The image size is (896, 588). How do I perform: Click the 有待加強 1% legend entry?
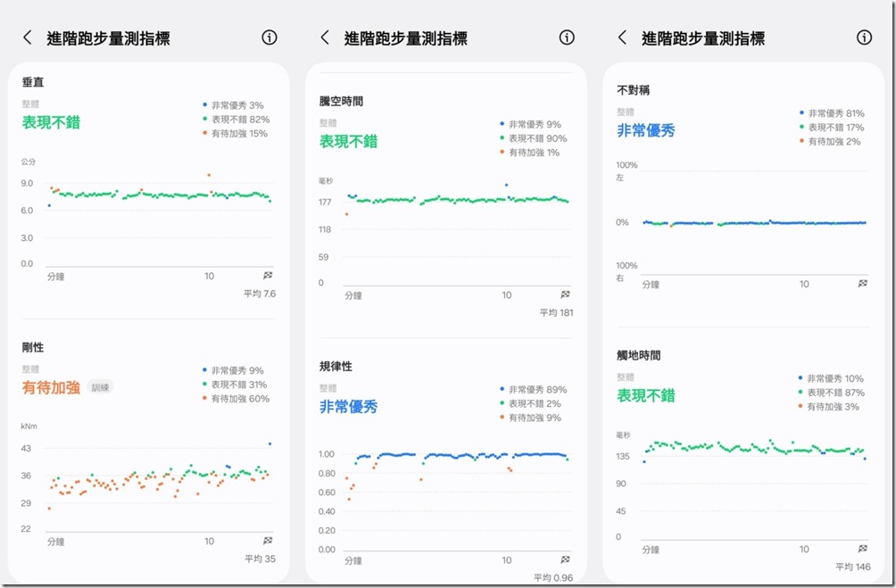(530, 153)
